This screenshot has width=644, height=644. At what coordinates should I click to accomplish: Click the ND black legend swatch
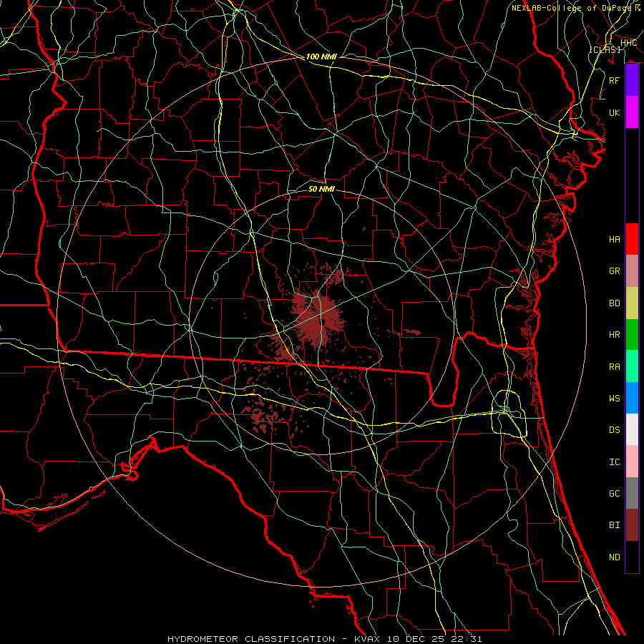pyautogui.click(x=632, y=557)
